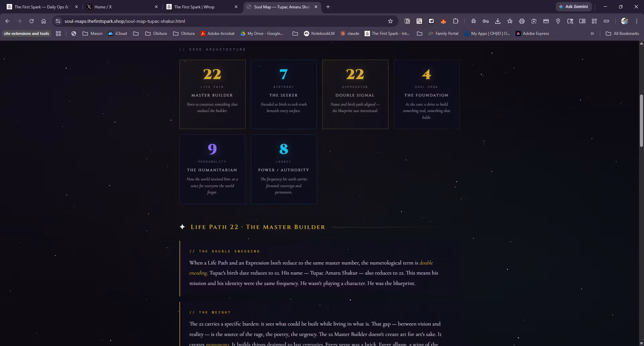Open the apps grid in bookmarks bar
Viewport: 644px width, 346px height.
point(58,34)
